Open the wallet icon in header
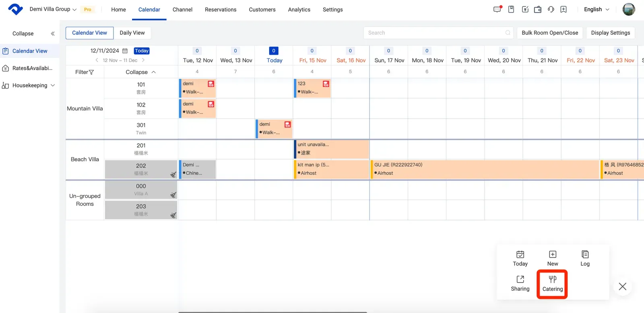Image resolution: width=644 pixels, height=313 pixels. pyautogui.click(x=537, y=9)
